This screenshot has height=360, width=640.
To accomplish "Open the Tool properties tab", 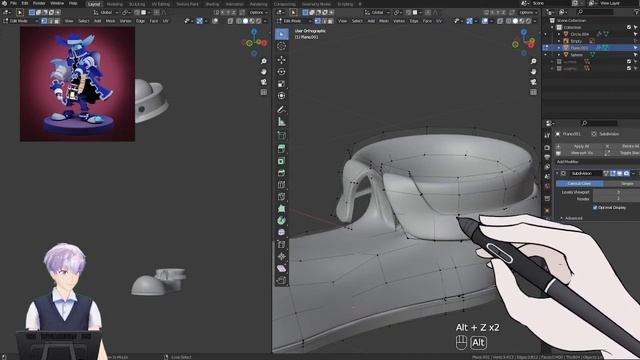I will (547, 136).
